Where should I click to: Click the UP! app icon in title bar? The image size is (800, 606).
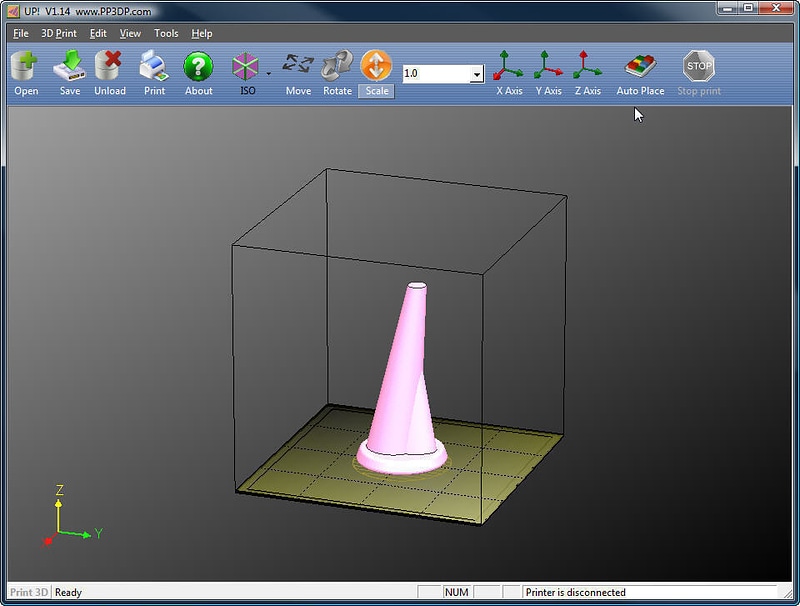(13, 11)
